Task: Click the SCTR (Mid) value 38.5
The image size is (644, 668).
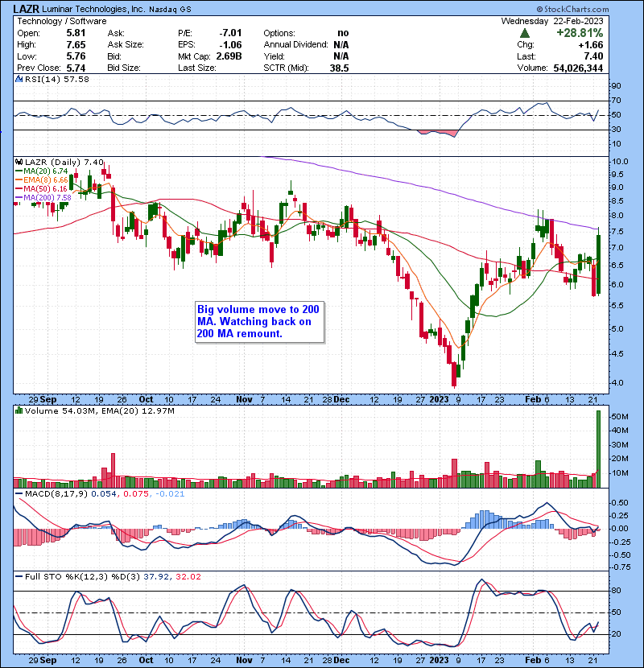Action: [339, 68]
